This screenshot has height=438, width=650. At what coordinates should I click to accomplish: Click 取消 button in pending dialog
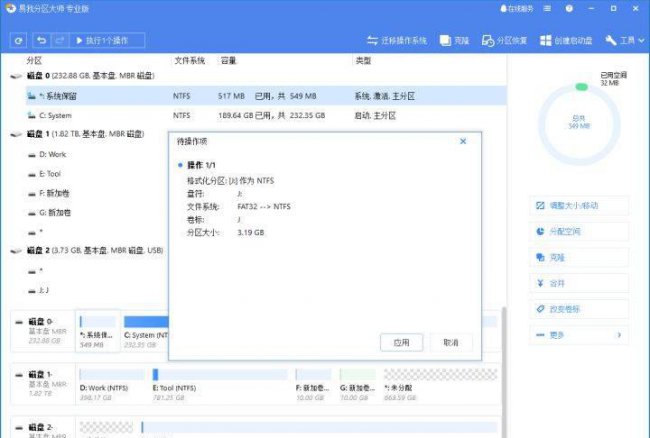pos(451,342)
